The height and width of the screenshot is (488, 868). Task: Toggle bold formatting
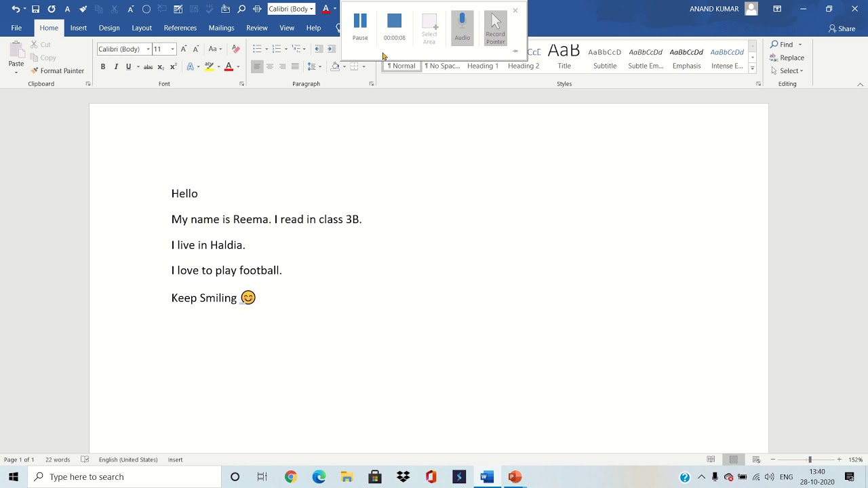[103, 66]
